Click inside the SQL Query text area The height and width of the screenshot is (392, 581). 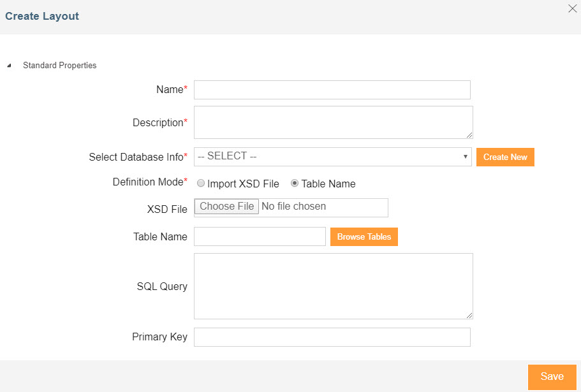332,286
